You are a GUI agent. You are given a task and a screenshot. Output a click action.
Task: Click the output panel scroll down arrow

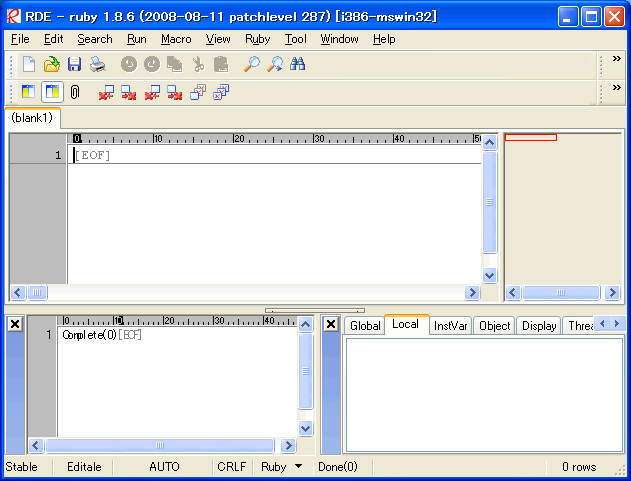pyautogui.click(x=305, y=428)
